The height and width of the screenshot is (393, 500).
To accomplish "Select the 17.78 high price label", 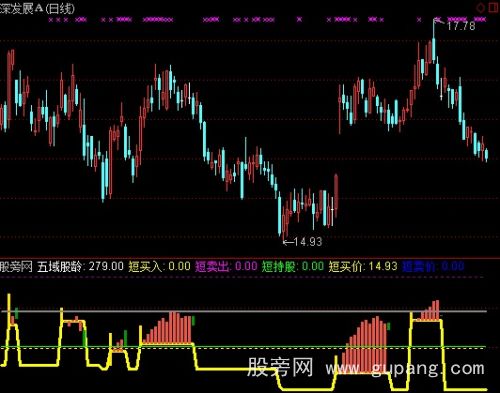I will pos(461,26).
